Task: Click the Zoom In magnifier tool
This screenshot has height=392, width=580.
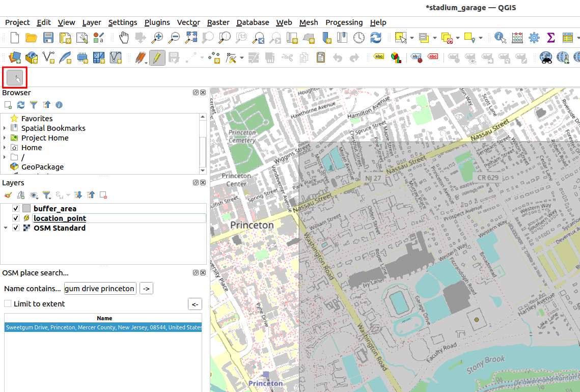Action: (x=158, y=38)
